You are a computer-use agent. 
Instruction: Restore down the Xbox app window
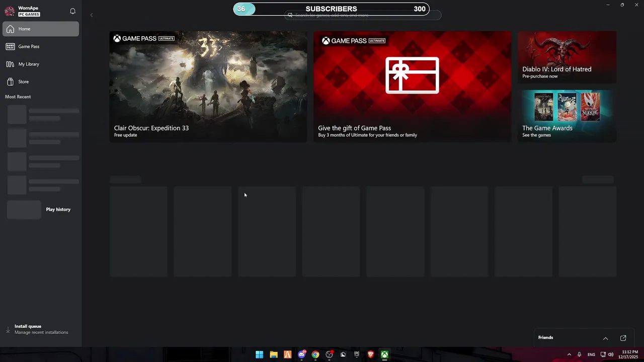click(622, 5)
